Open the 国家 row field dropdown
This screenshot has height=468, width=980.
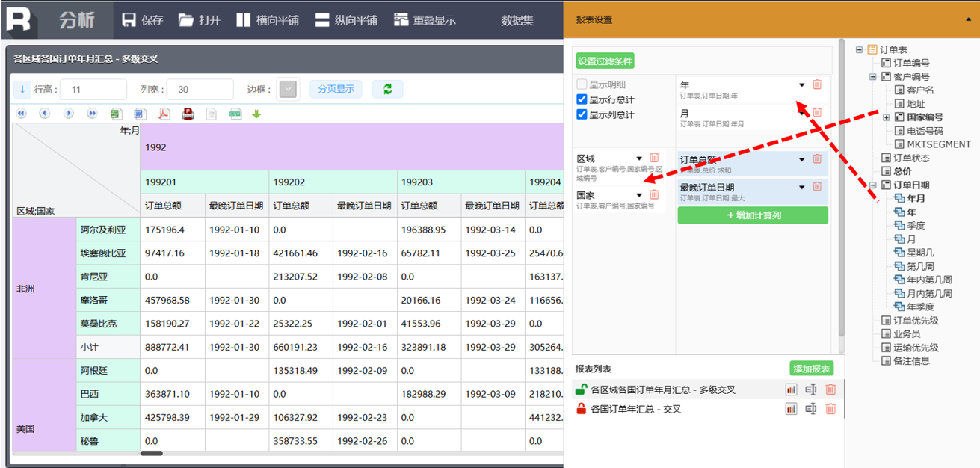(x=639, y=195)
